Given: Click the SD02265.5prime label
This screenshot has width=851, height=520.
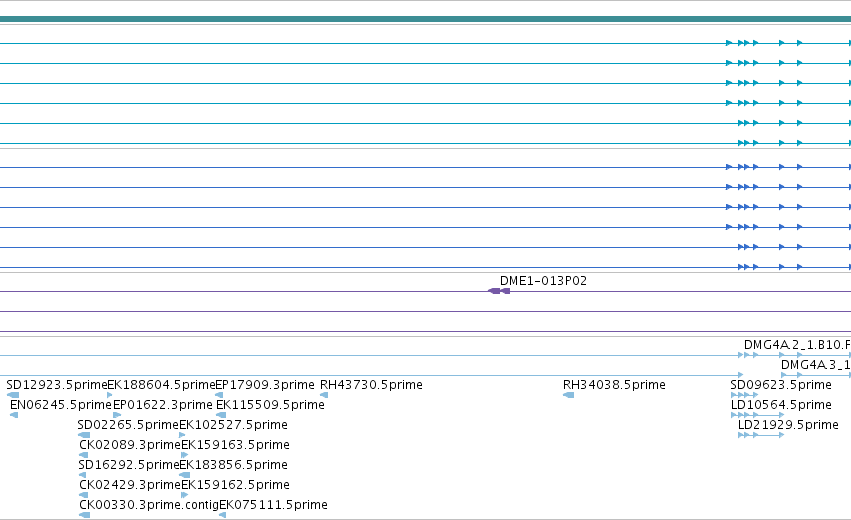Looking at the screenshot, I should [128, 425].
